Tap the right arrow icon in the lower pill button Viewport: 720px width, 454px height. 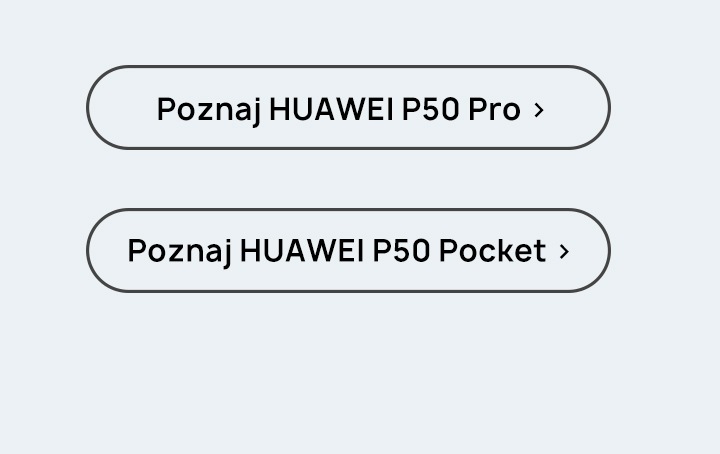coord(564,252)
